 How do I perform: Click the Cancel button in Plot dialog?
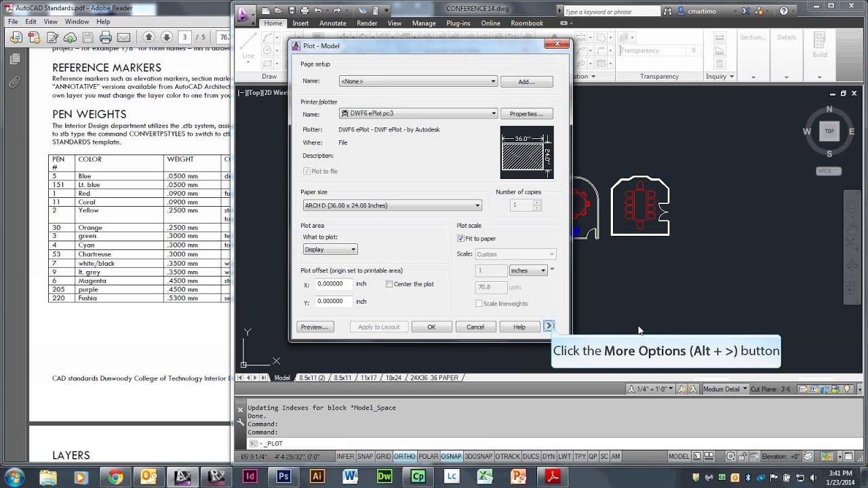475,327
